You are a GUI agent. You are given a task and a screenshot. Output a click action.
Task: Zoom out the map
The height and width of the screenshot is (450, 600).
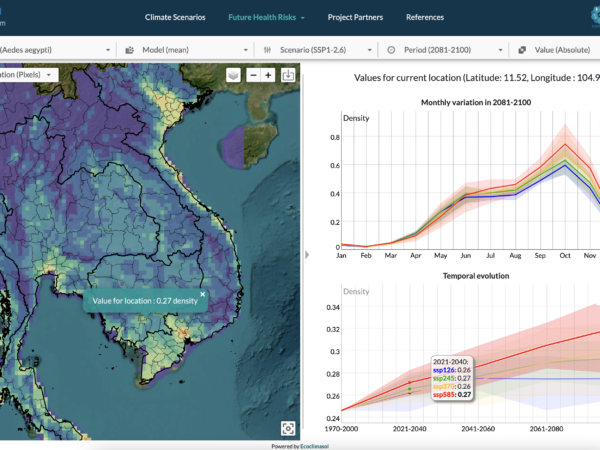253,75
